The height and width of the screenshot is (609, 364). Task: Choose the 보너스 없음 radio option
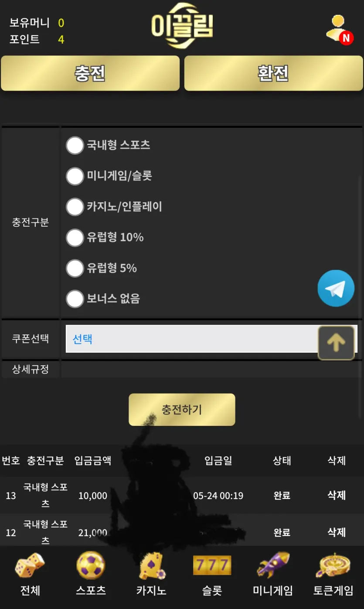75,299
